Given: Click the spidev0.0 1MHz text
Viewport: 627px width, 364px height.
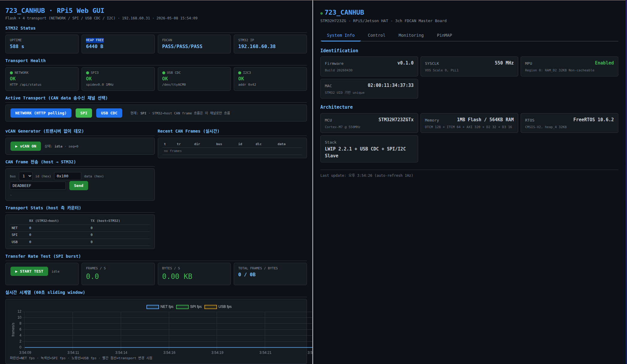Looking at the screenshot, I should click(x=100, y=85).
